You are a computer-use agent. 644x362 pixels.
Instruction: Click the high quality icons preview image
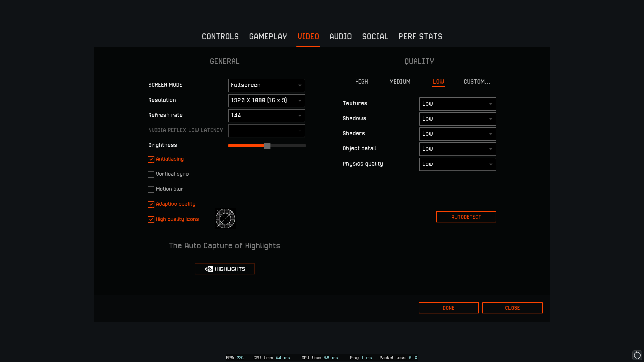(225, 219)
